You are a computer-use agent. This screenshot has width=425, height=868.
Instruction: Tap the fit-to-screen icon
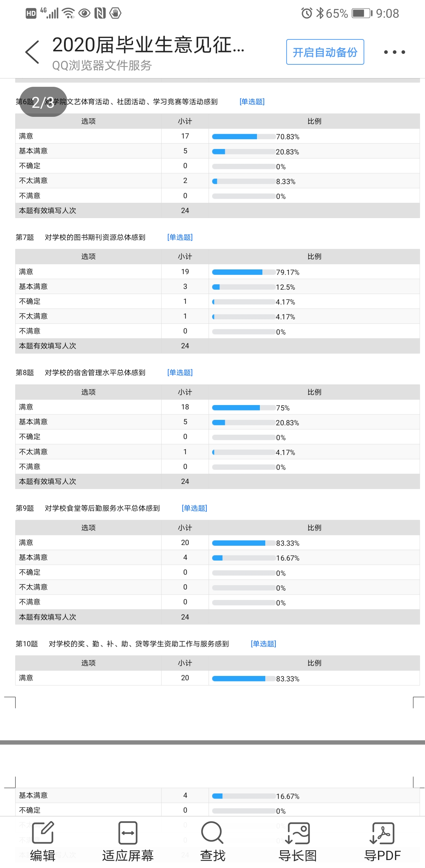pyautogui.click(x=128, y=832)
